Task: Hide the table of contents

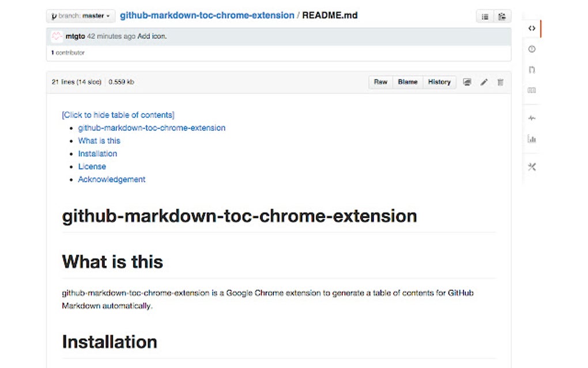Action: tap(118, 114)
